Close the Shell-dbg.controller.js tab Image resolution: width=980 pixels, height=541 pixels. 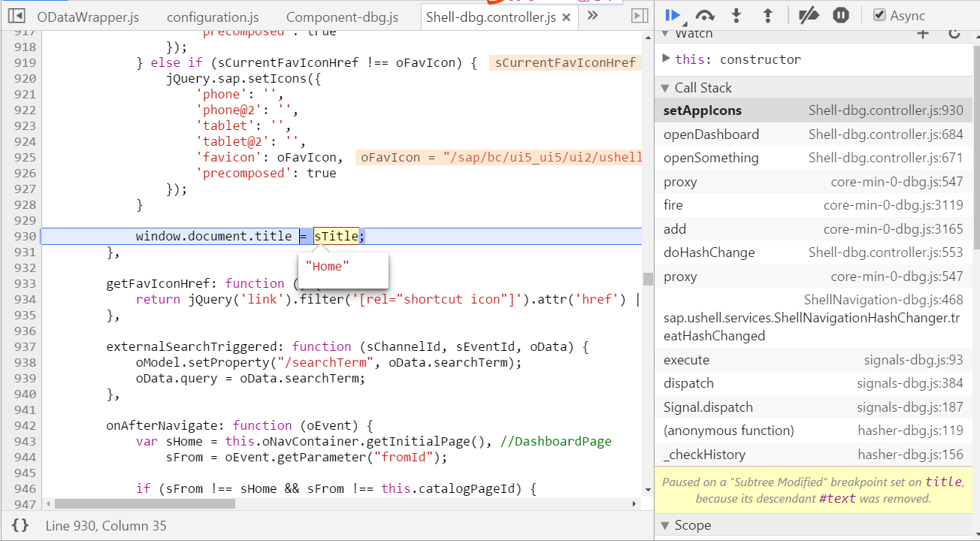[x=566, y=17]
